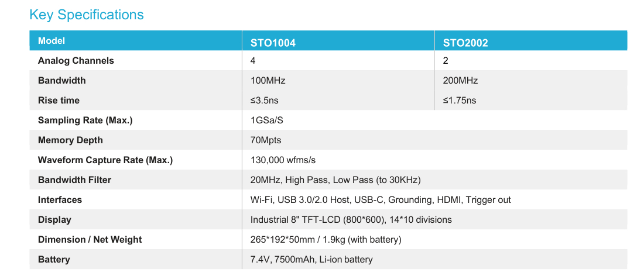The image size is (644, 276).
Task: Click the Waveform Capture Rate (Max.) label
Action: click(x=105, y=160)
